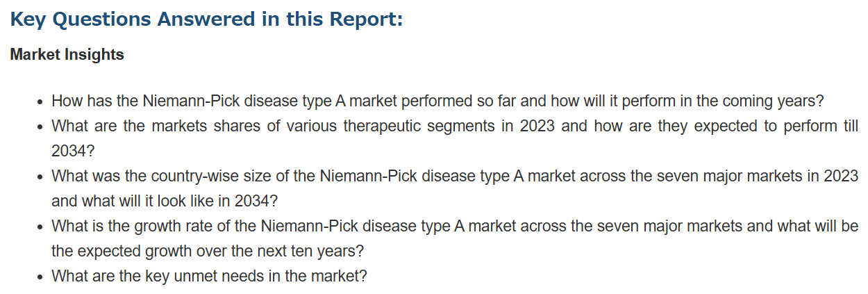Select the question about therapeutic segment market shares

pos(455,138)
